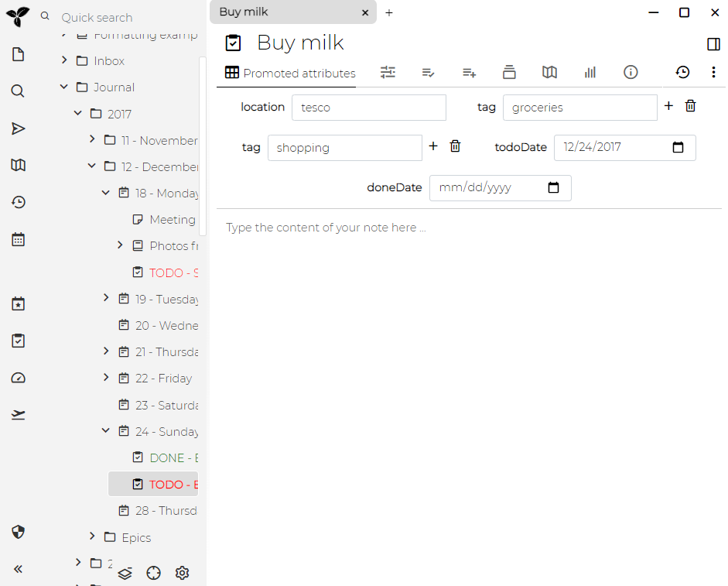Expand the Epics folder
Image resolution: width=728 pixels, height=586 pixels.
click(x=92, y=536)
